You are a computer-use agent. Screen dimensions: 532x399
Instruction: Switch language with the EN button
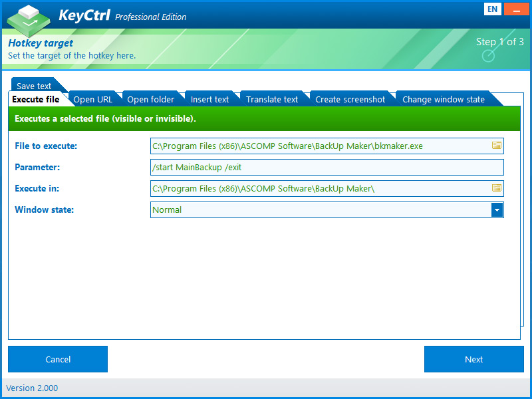492,9
